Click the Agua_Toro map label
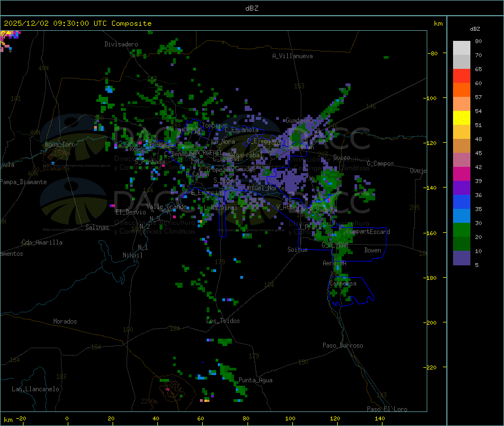Image resolution: width=504 pixels, height=426 pixels. 60,144
